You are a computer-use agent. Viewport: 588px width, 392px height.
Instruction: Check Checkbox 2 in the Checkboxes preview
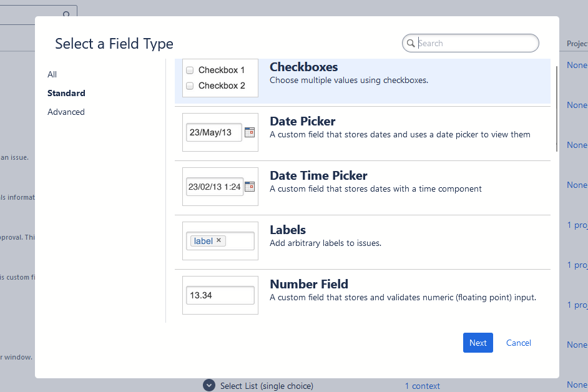pos(189,86)
